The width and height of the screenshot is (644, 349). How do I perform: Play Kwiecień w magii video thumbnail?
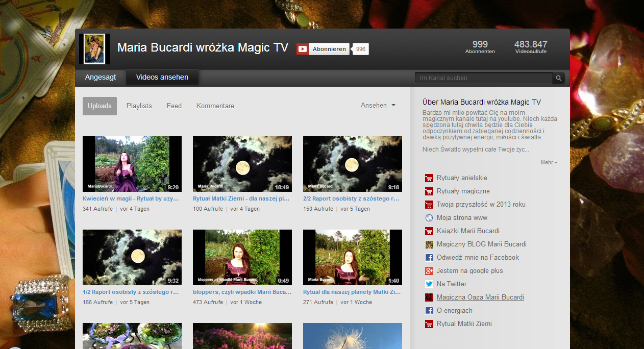(132, 164)
